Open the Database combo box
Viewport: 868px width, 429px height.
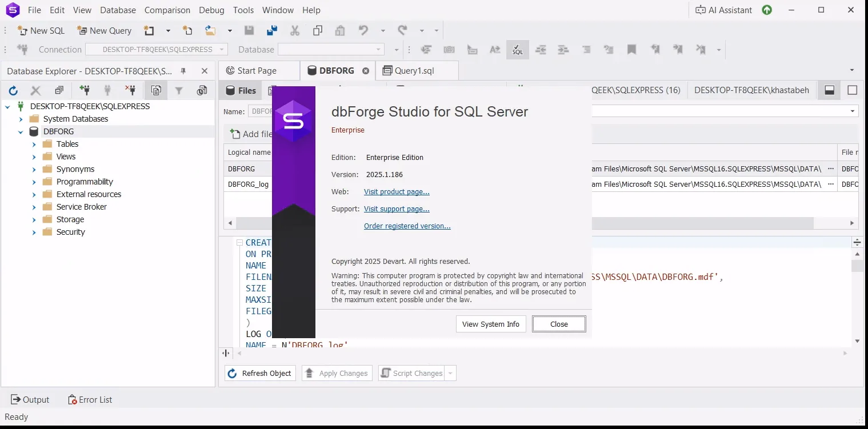[x=330, y=50]
